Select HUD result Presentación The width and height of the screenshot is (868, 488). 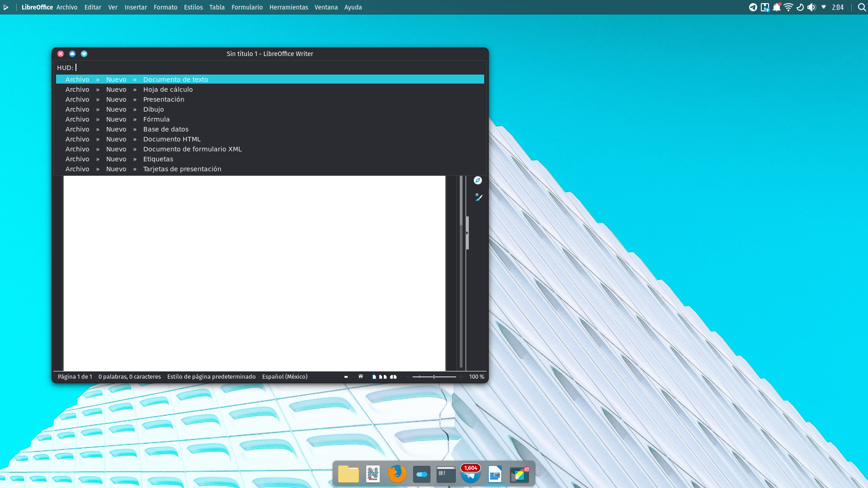tap(270, 99)
